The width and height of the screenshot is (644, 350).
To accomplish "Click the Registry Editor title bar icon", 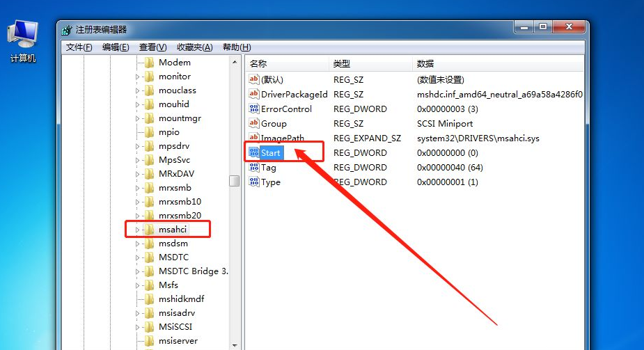I will pos(67,30).
